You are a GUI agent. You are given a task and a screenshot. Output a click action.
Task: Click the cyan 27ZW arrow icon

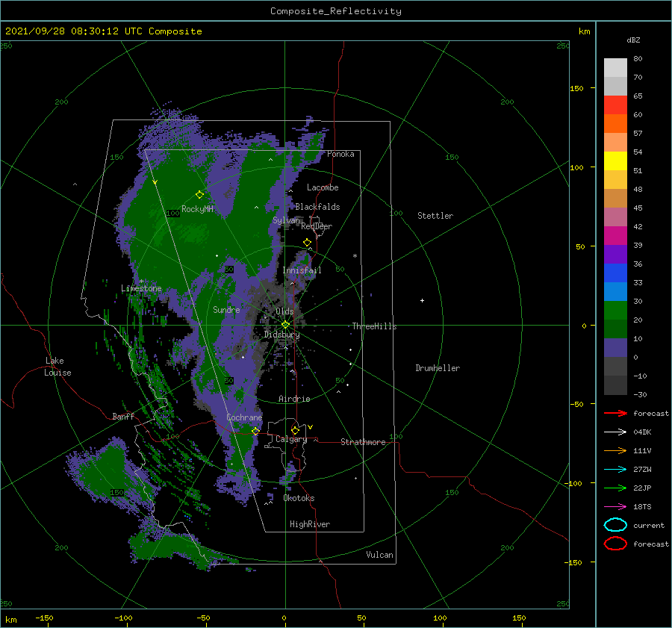pos(615,470)
